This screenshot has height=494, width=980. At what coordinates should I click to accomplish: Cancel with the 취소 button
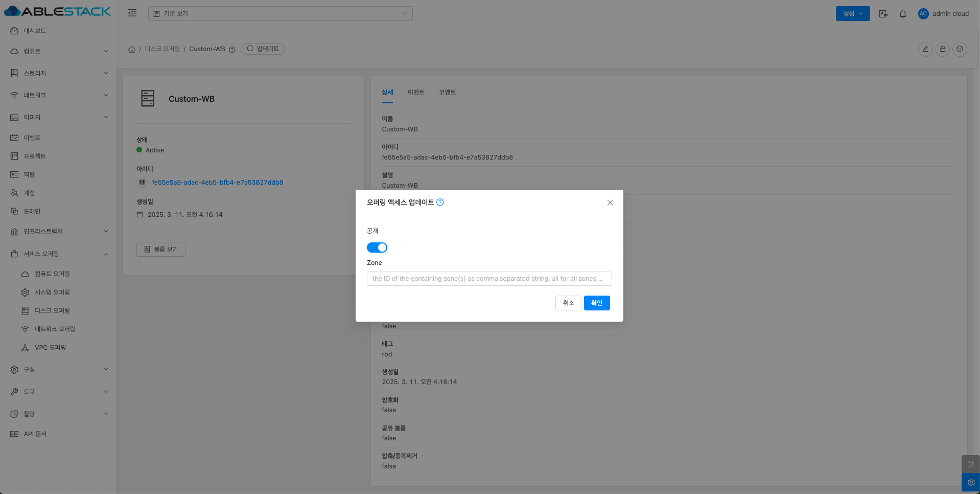coord(568,303)
